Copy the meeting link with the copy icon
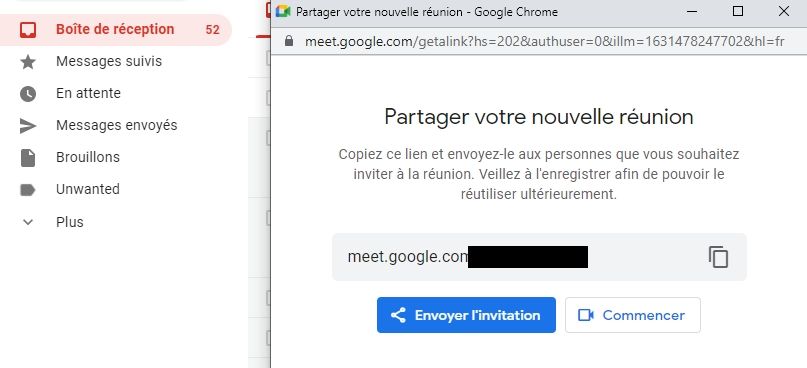This screenshot has height=368, width=807. [x=718, y=257]
